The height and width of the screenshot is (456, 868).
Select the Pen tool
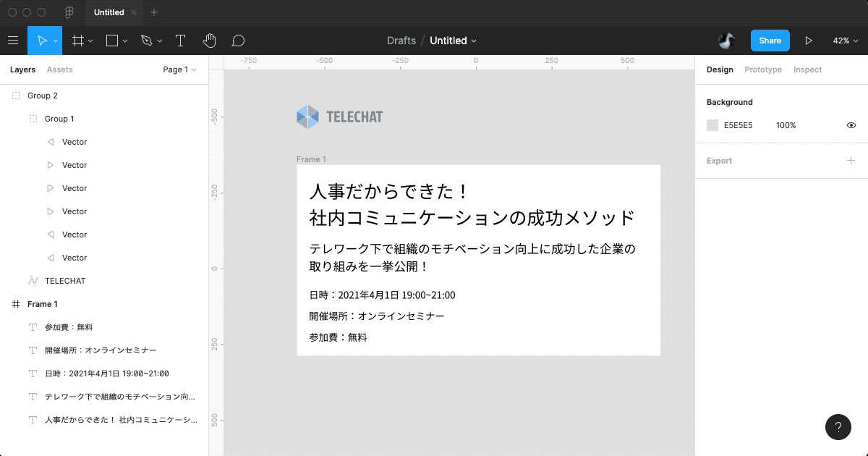point(147,41)
